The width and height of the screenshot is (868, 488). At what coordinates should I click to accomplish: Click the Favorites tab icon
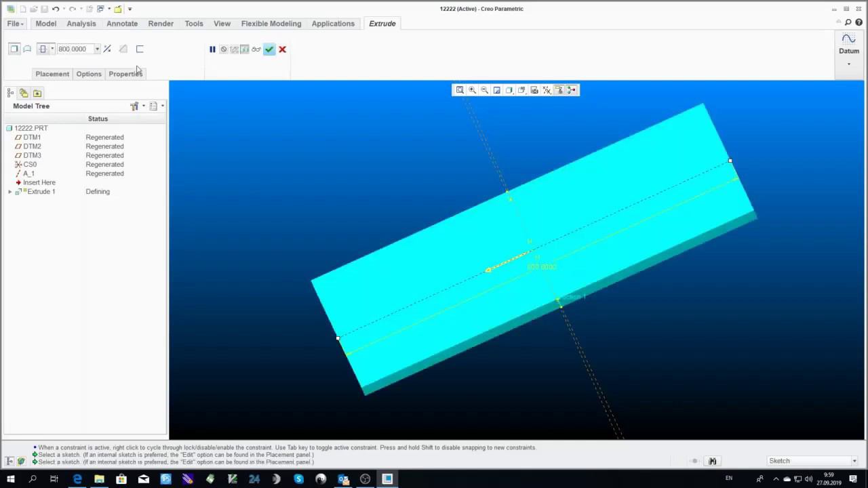(x=37, y=93)
